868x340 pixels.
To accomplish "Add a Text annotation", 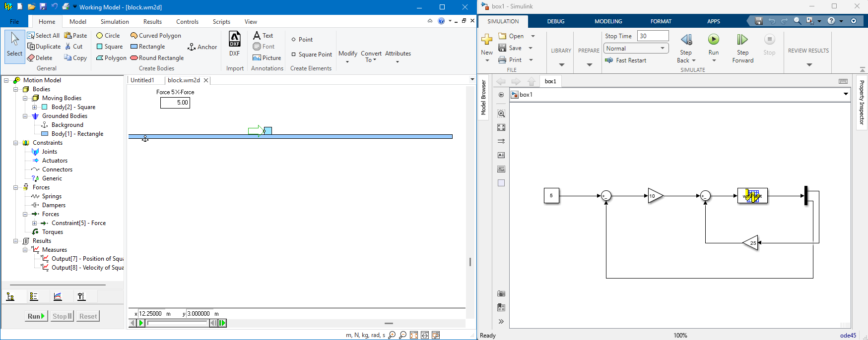I will (x=263, y=36).
